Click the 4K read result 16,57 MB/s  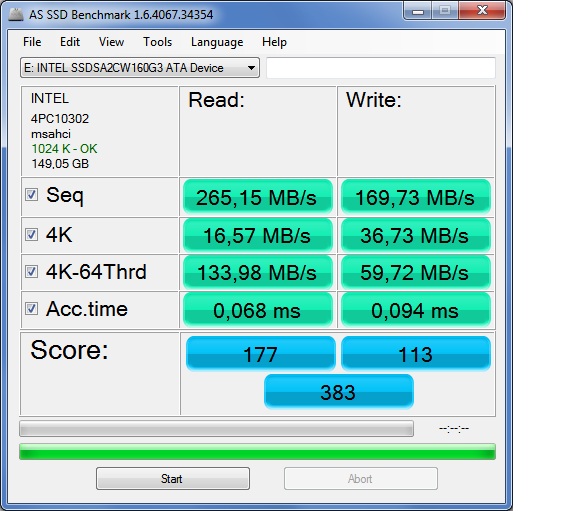[258, 235]
